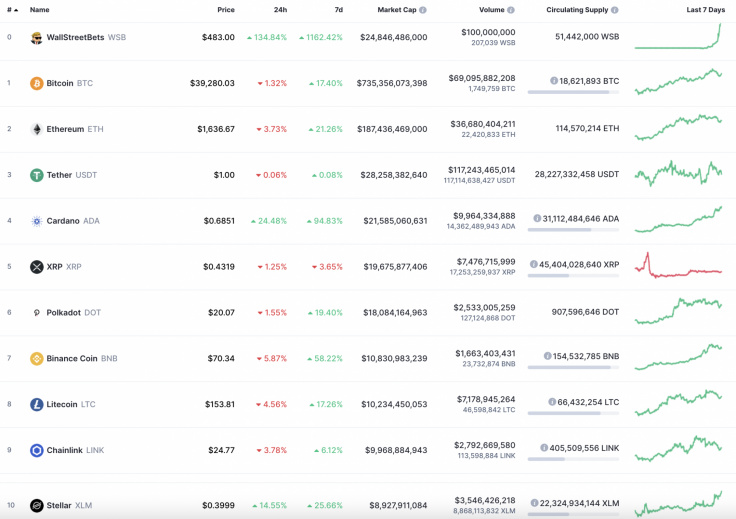Image resolution: width=736 pixels, height=519 pixels.
Task: Click Polkadot supply 907,596,646 DOT
Action: coord(585,312)
